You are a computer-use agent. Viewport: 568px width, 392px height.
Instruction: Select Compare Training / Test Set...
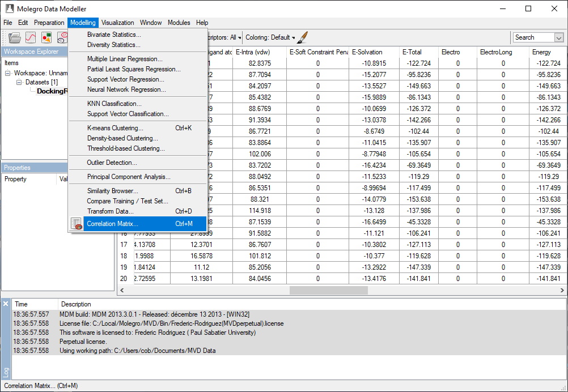click(x=138, y=201)
